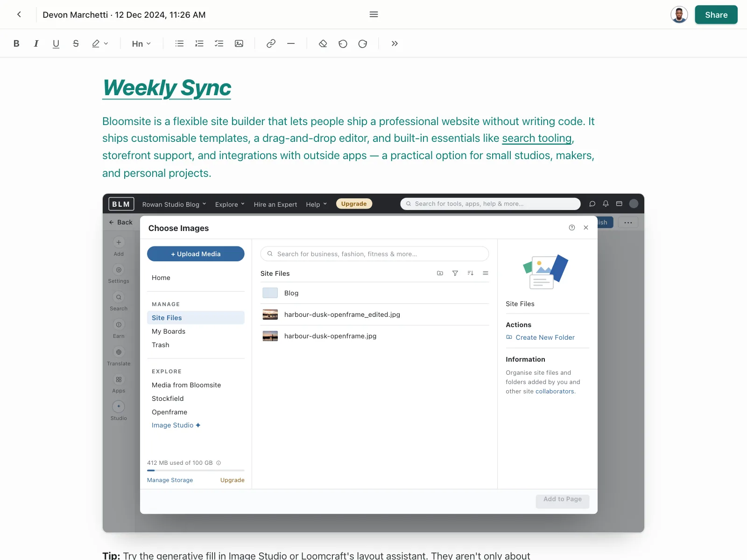Click the Upload Media button
The width and height of the screenshot is (747, 560).
[196, 254]
